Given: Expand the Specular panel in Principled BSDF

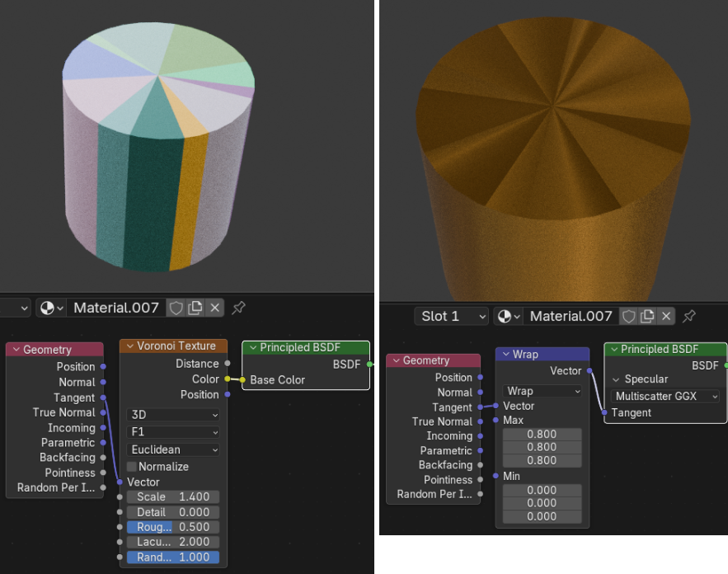Looking at the screenshot, I should pos(615,379).
